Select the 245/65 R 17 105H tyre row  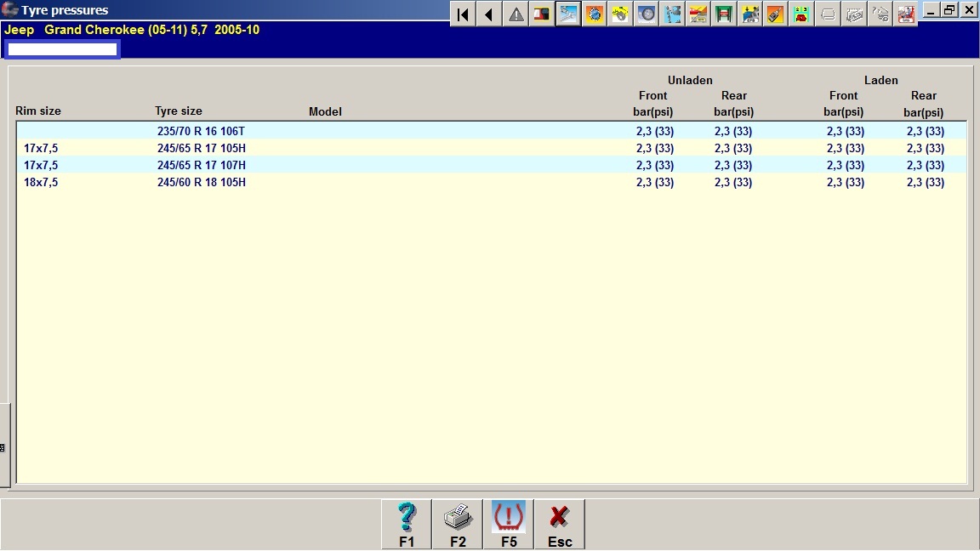[201, 148]
